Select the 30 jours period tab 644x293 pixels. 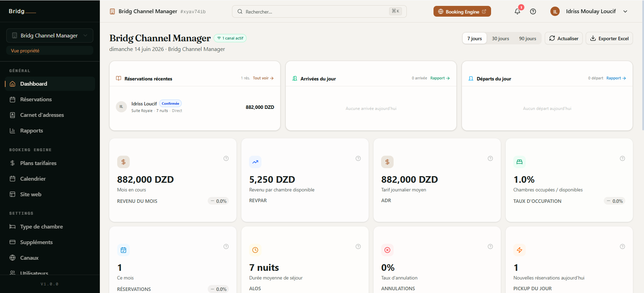click(x=500, y=38)
